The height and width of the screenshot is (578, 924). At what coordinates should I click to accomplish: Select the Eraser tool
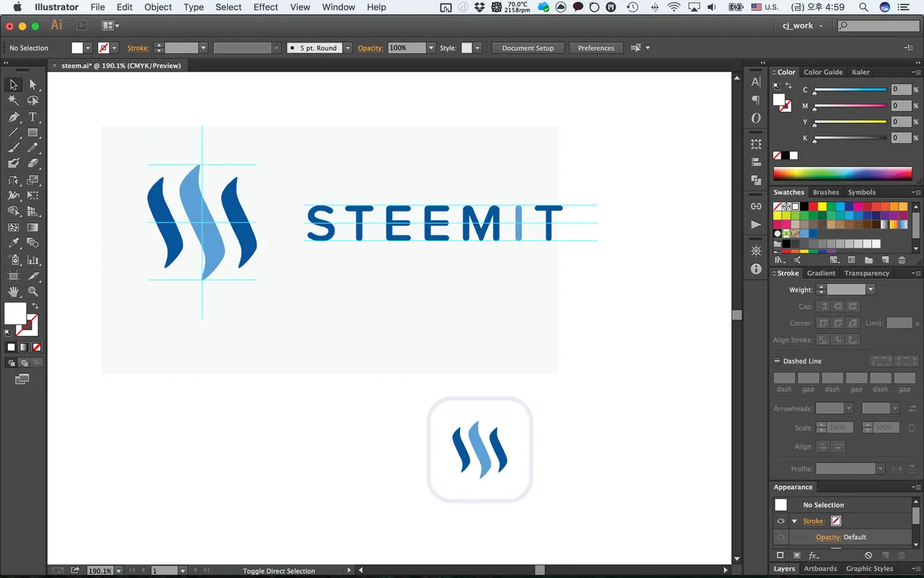(x=32, y=164)
